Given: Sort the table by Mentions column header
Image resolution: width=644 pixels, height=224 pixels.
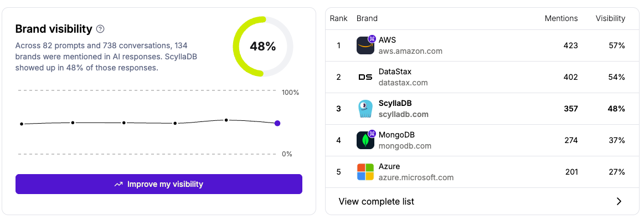Looking at the screenshot, I should point(561,18).
